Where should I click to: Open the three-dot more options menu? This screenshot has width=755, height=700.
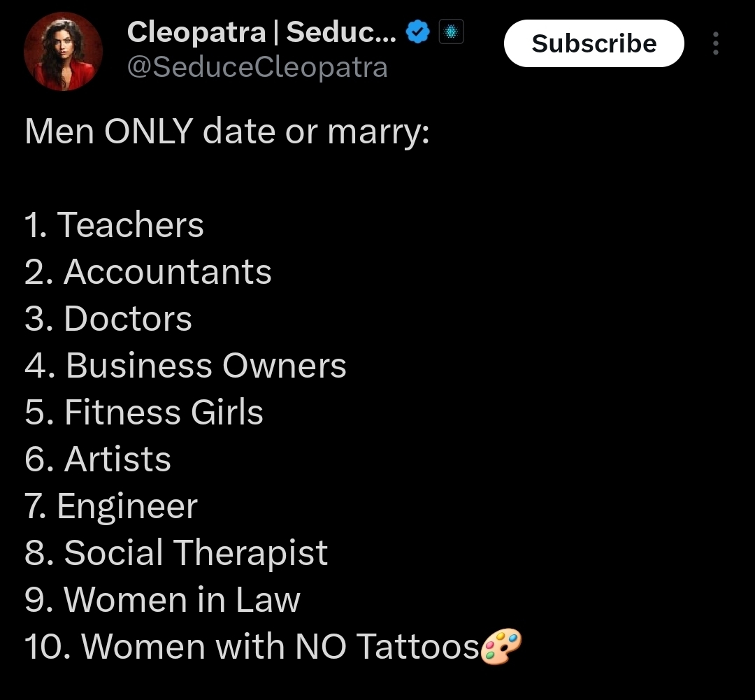point(715,43)
